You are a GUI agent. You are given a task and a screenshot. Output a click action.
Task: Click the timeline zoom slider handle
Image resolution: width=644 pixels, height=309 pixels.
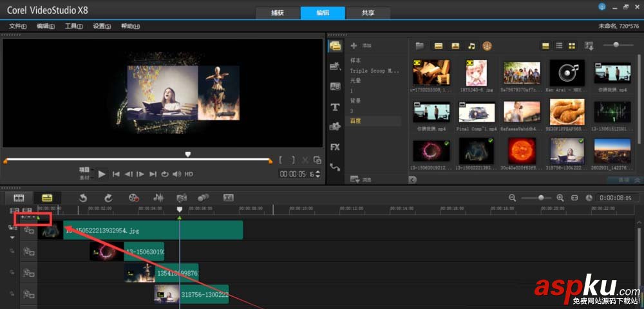coord(541,198)
